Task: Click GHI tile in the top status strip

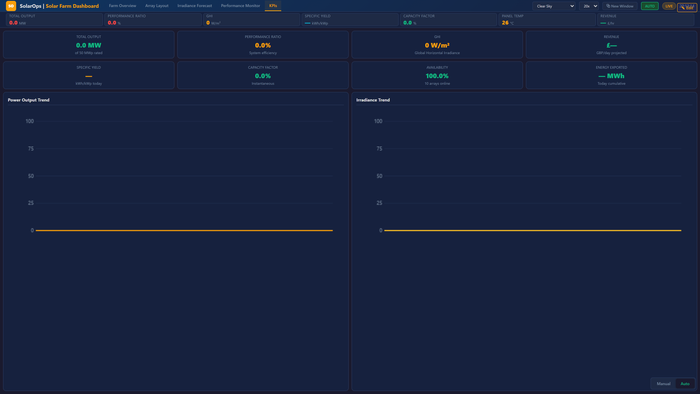Action: pyautogui.click(x=251, y=20)
